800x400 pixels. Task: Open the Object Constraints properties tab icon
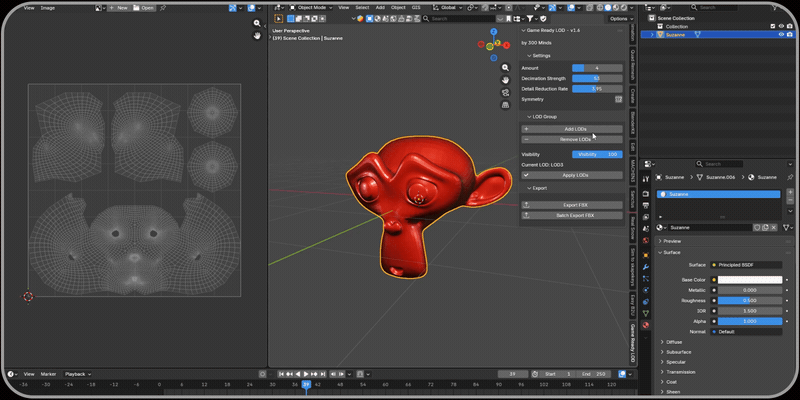click(645, 302)
